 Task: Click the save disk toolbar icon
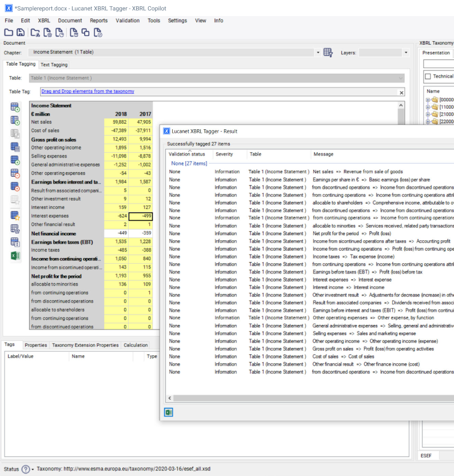tap(21, 33)
